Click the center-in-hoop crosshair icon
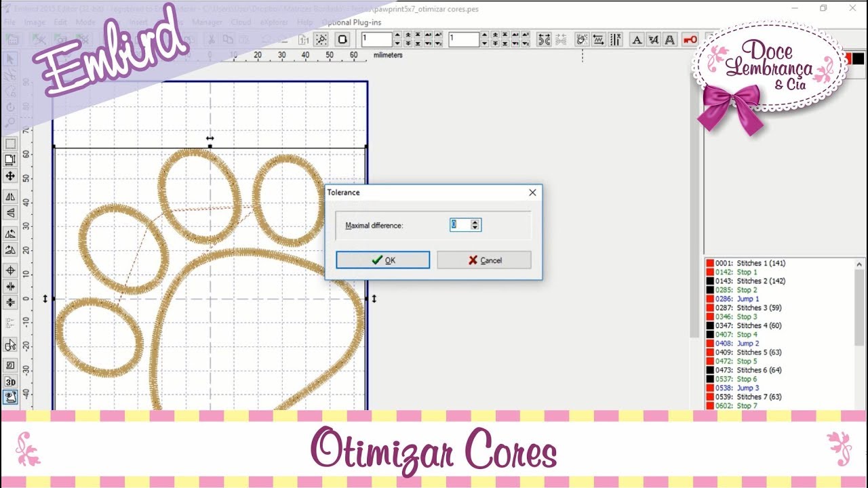The height and width of the screenshot is (488, 868). coord(10,270)
